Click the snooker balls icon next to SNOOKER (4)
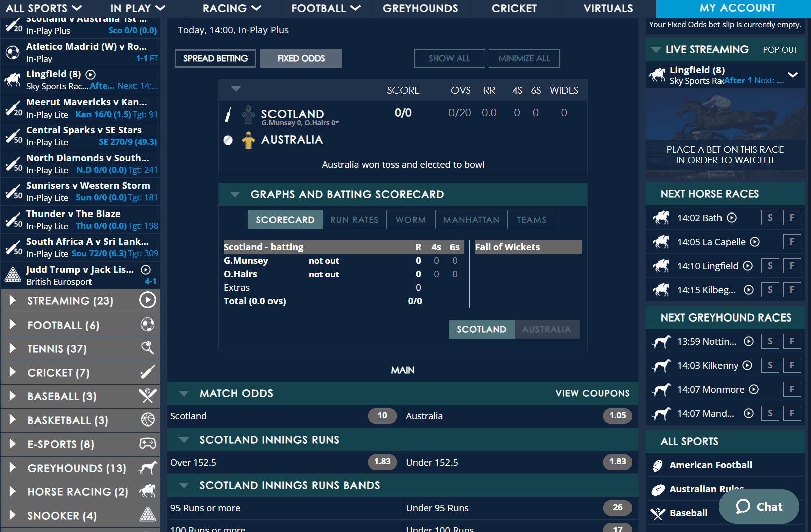Image resolution: width=811 pixels, height=532 pixels. pos(147,515)
